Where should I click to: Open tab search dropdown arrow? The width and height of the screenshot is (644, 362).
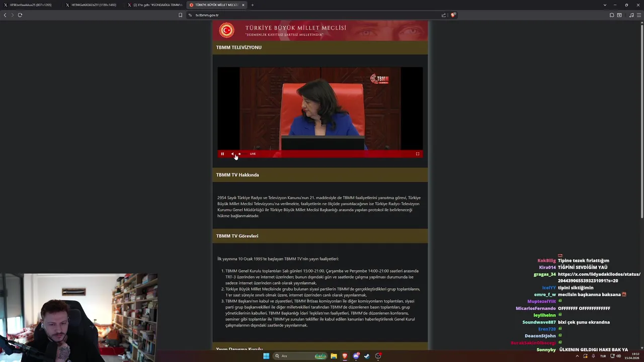tap(605, 5)
